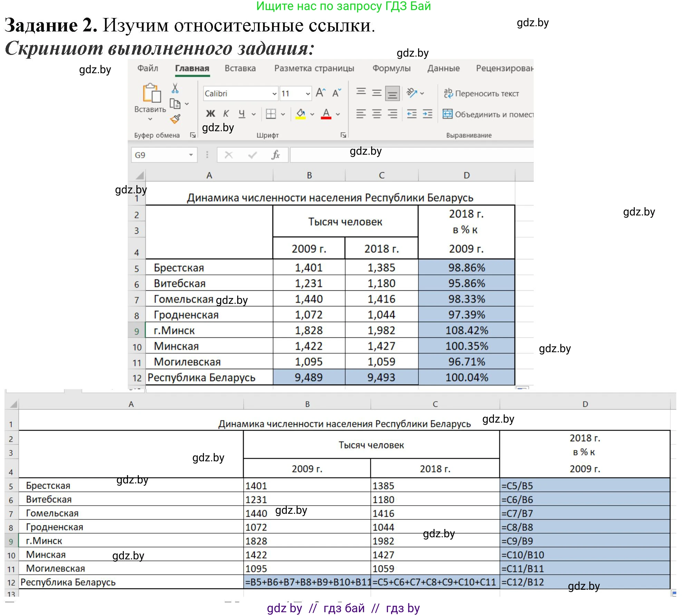Click the Переносить текст button
The image size is (688, 616).
point(481,94)
